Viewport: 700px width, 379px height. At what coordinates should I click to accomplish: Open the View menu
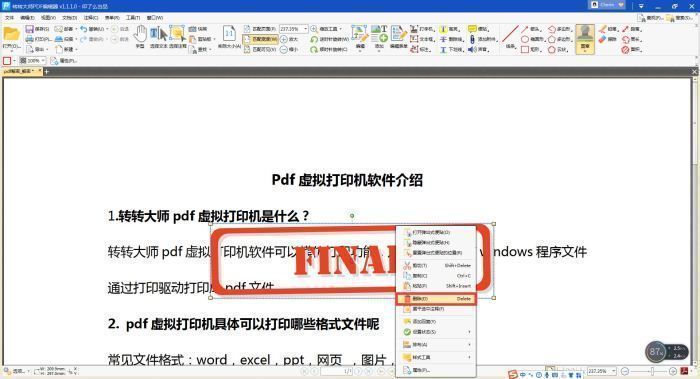pyautogui.click(x=48, y=17)
